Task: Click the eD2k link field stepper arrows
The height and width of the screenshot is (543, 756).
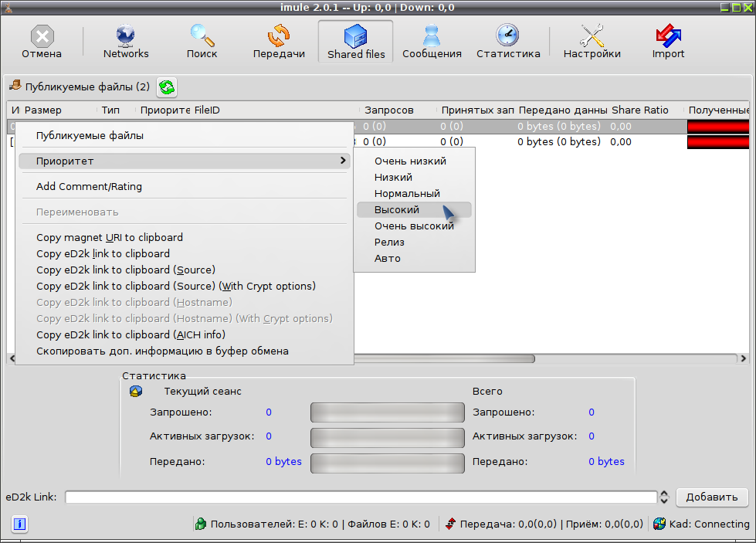Action: 664,497
